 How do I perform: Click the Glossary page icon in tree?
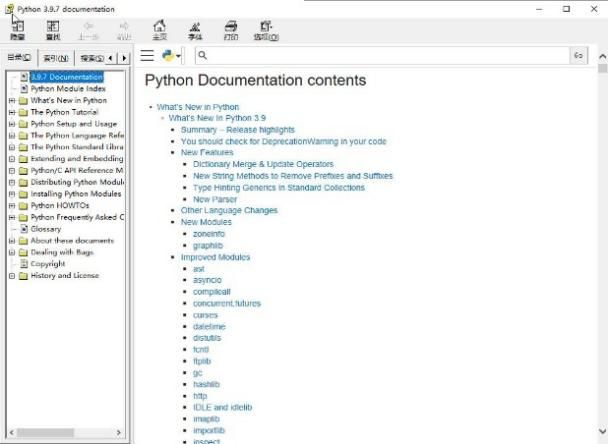[x=24, y=229]
